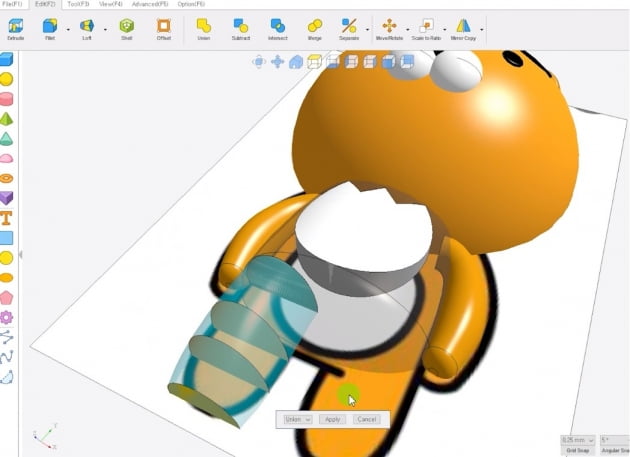Expand the Separate tool dropdown arrow
The width and height of the screenshot is (630, 457).
click(x=367, y=30)
